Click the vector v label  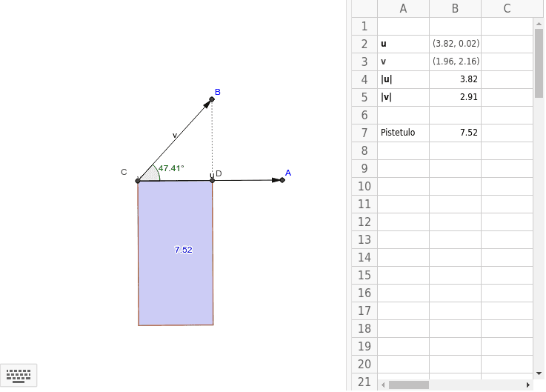[175, 135]
